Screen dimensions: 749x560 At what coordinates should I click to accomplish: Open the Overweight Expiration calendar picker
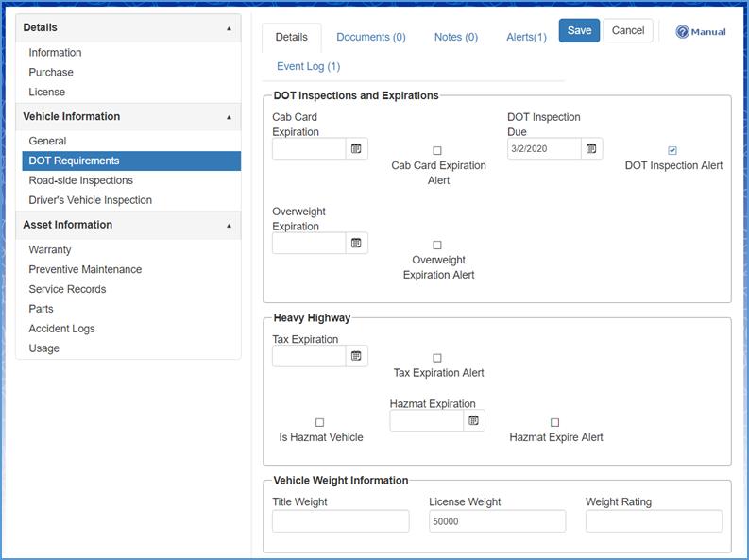click(356, 243)
